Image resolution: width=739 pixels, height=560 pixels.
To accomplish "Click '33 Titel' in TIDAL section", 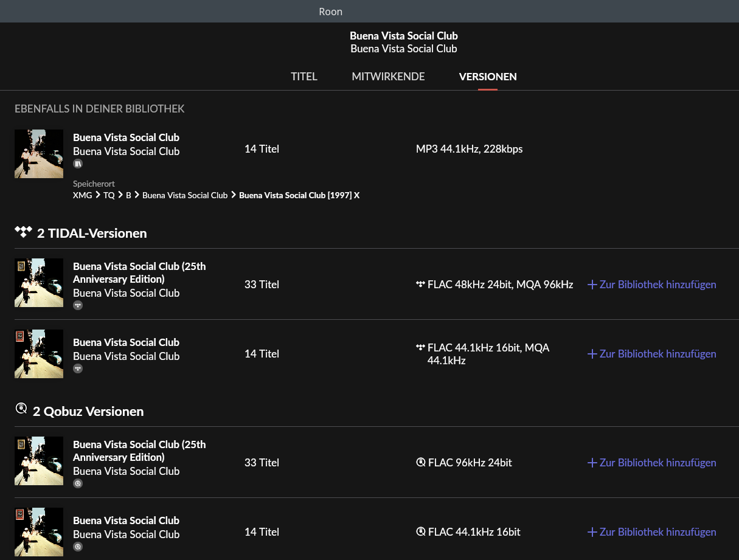I will 262,285.
